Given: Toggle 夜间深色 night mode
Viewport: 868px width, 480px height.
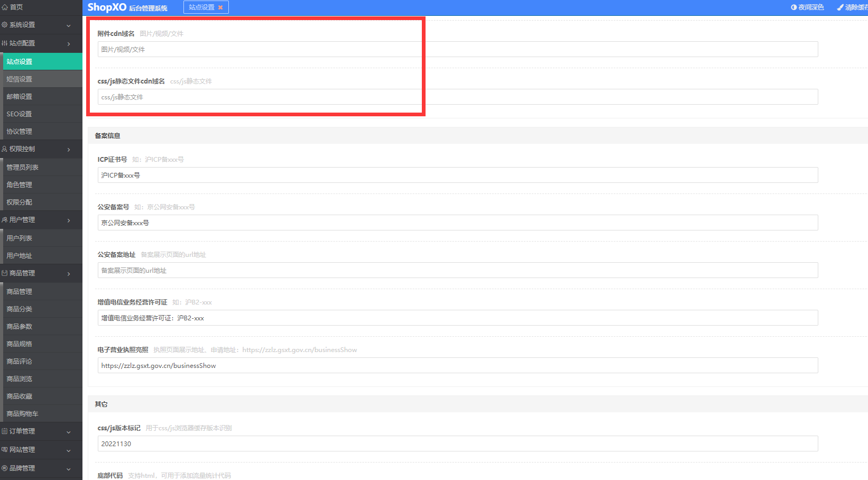Looking at the screenshot, I should pos(807,7).
